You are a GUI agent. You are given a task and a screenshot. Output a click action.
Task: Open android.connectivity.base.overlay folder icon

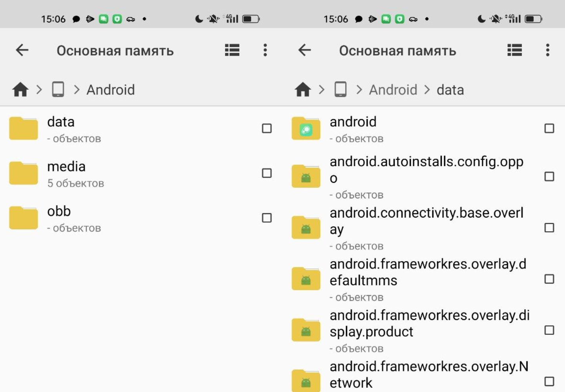(306, 227)
